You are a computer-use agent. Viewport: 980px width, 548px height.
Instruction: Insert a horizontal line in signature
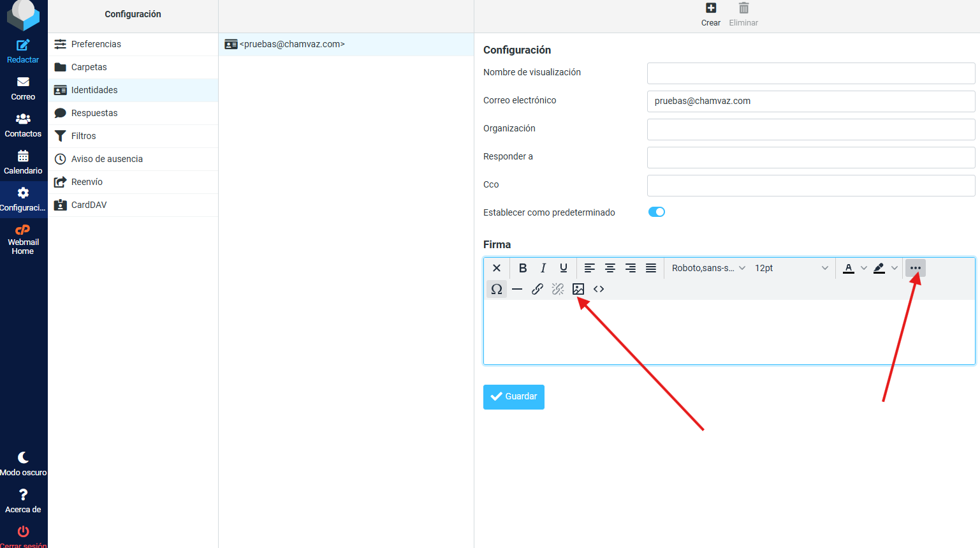[517, 289]
